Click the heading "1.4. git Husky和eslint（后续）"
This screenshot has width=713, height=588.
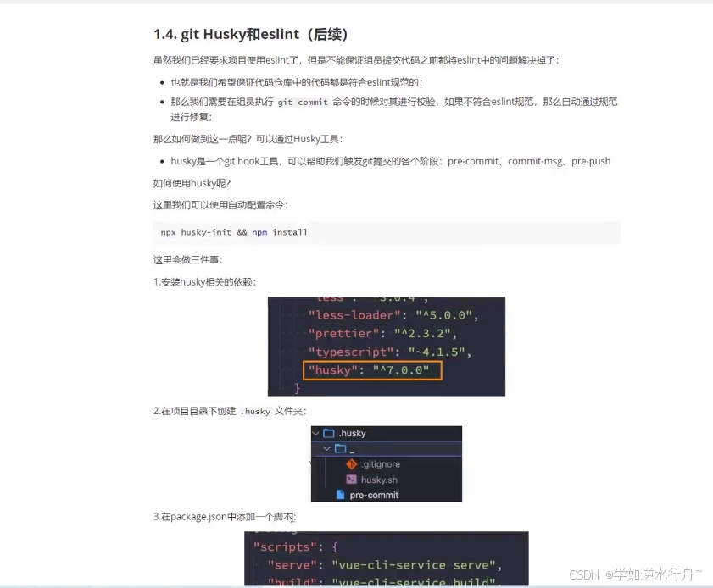(x=251, y=34)
